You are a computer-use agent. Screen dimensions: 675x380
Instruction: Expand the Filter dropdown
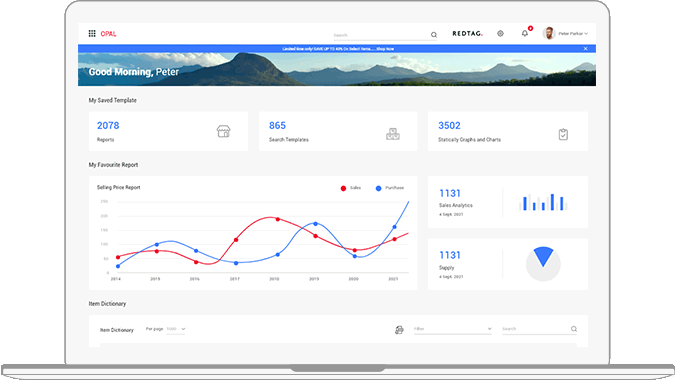pyautogui.click(x=453, y=329)
